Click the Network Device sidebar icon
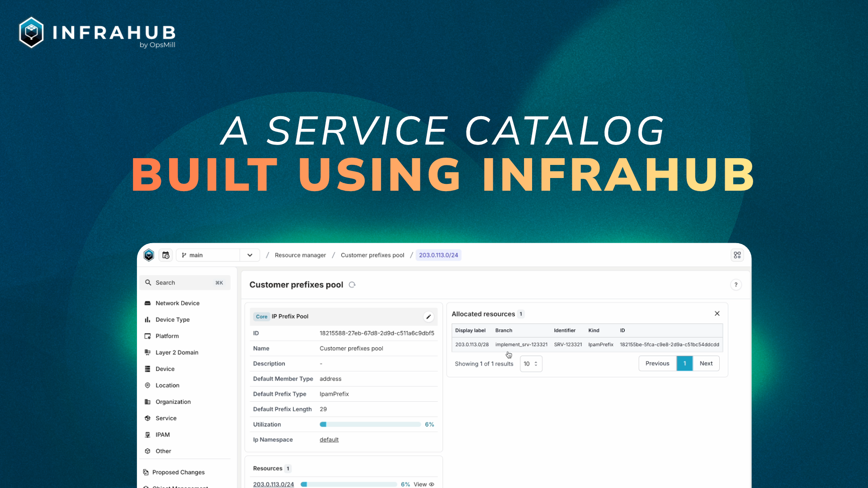 pos(148,303)
